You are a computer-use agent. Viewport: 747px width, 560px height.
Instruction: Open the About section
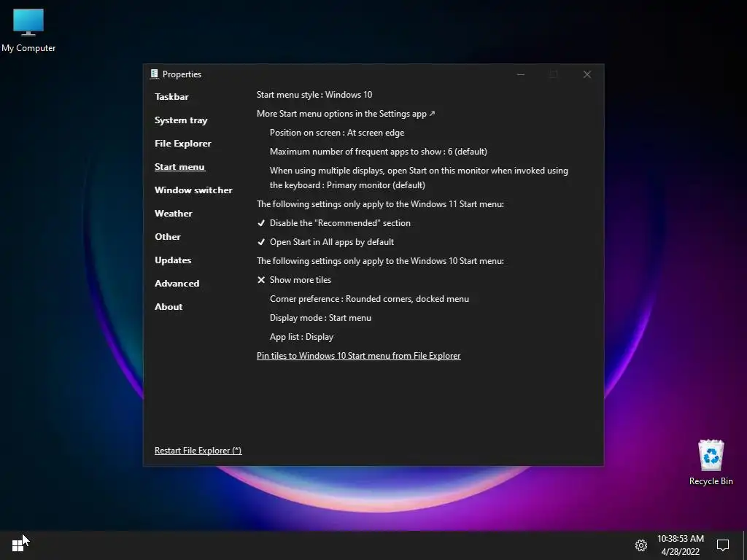(169, 307)
